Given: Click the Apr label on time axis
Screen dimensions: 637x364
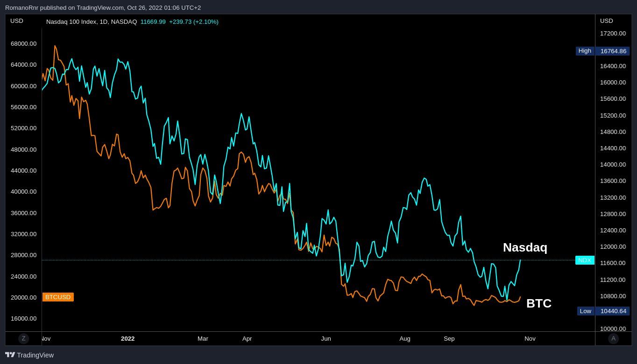Looking at the screenshot, I should 247,339.
